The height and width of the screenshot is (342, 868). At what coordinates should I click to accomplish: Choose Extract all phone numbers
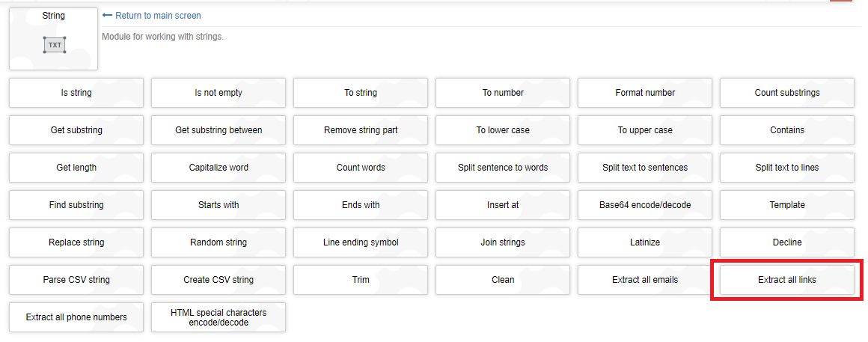click(x=76, y=317)
